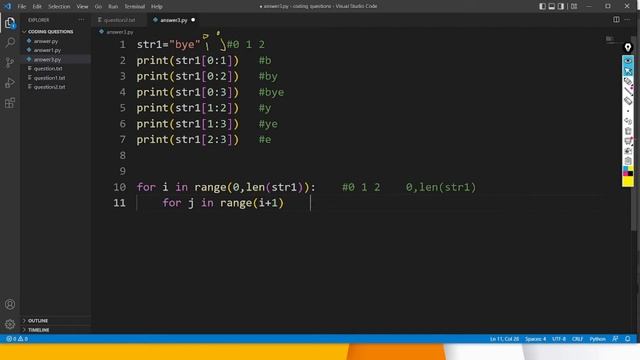Open the Extensions view
The width and height of the screenshot is (640, 360).
click(x=10, y=102)
